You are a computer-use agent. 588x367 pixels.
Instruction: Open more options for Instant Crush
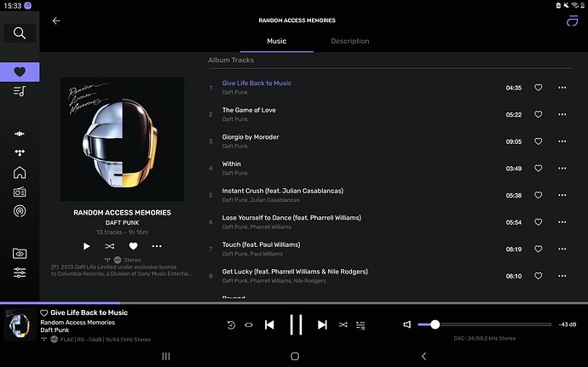[x=562, y=195]
